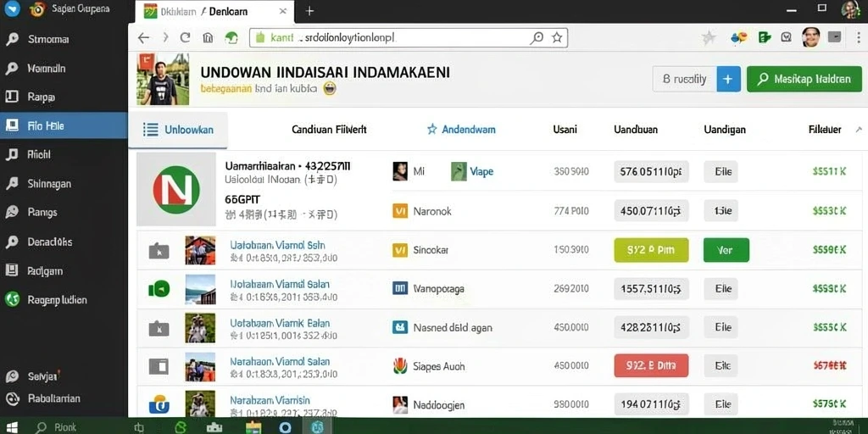The height and width of the screenshot is (434, 868).
Task: Click the green Ver button
Action: (726, 250)
